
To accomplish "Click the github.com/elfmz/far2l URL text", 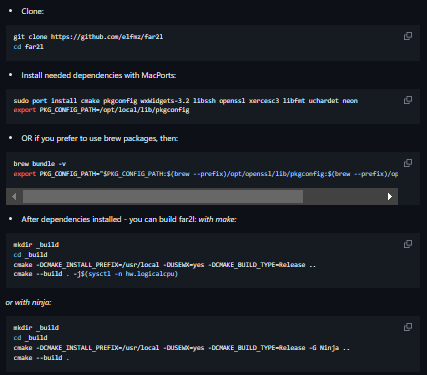I will [107, 37].
